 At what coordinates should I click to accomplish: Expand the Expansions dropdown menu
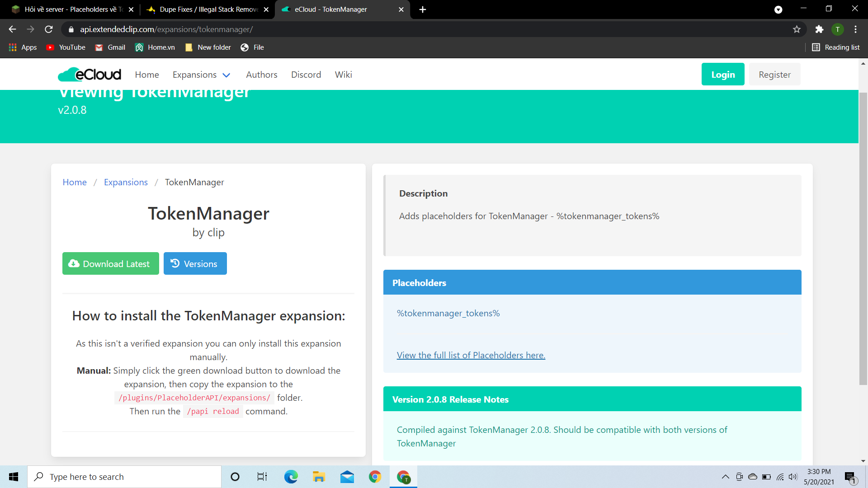201,75
